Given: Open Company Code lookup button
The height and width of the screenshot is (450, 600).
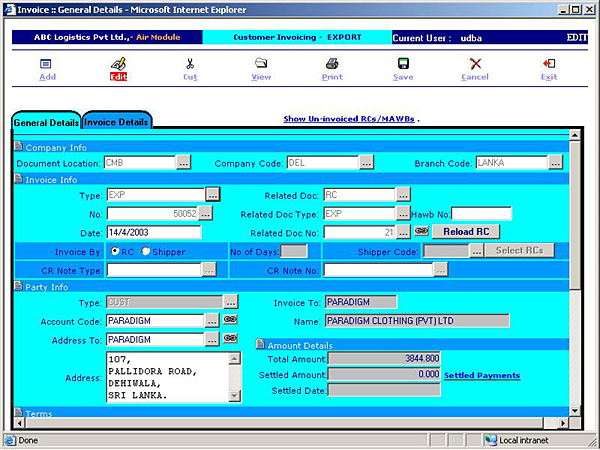Looking at the screenshot, I should [366, 163].
